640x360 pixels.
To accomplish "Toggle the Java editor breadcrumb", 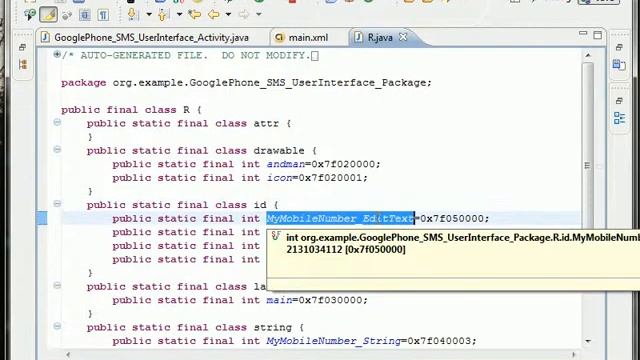I will (x=30, y=15).
